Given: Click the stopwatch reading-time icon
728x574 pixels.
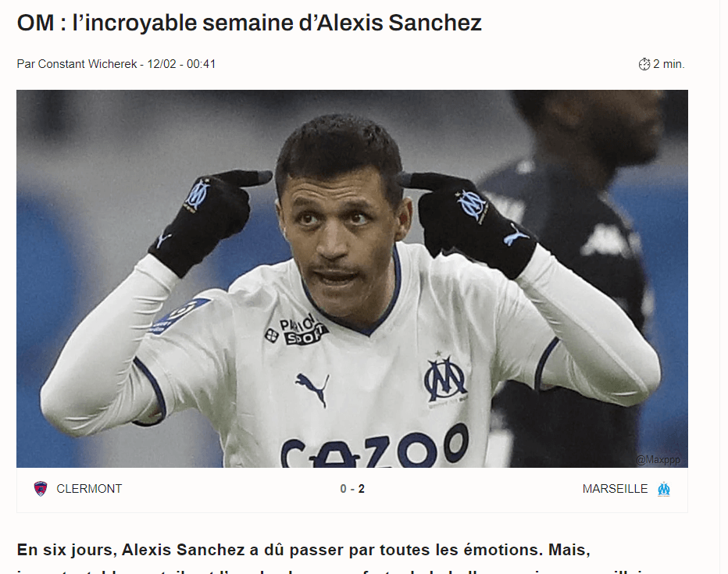Looking at the screenshot, I should pos(644,64).
